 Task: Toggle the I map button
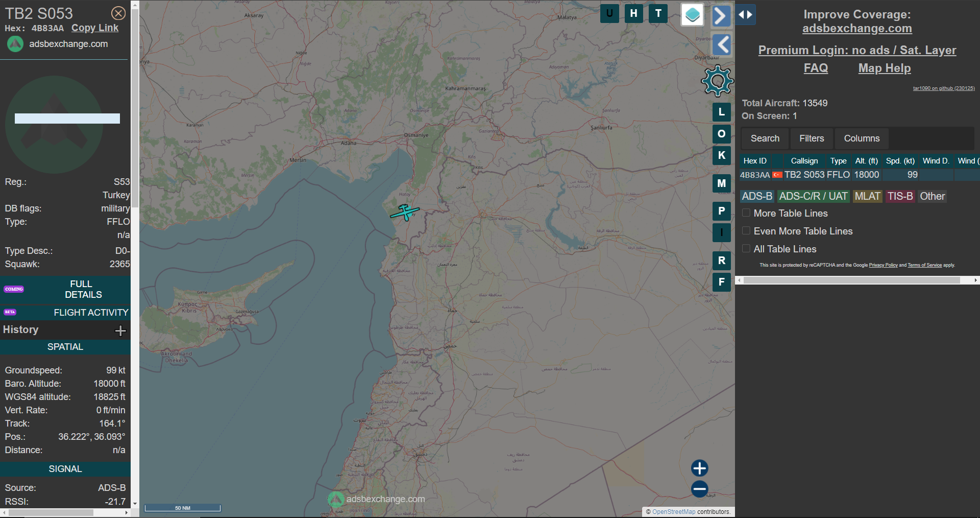click(722, 232)
